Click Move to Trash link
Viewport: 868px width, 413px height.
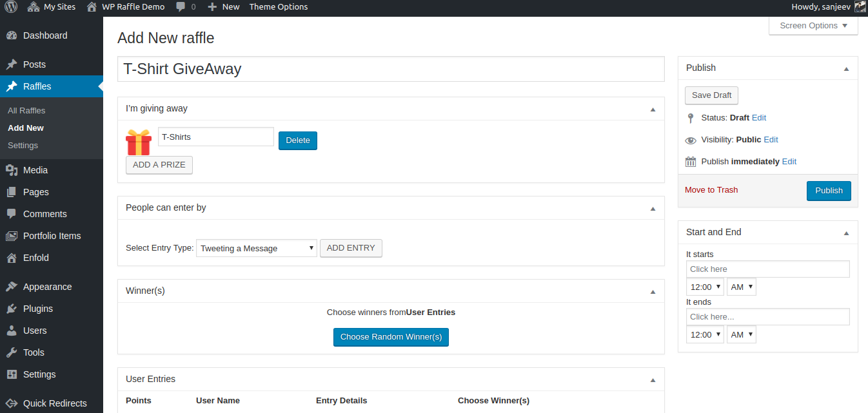pyautogui.click(x=711, y=190)
